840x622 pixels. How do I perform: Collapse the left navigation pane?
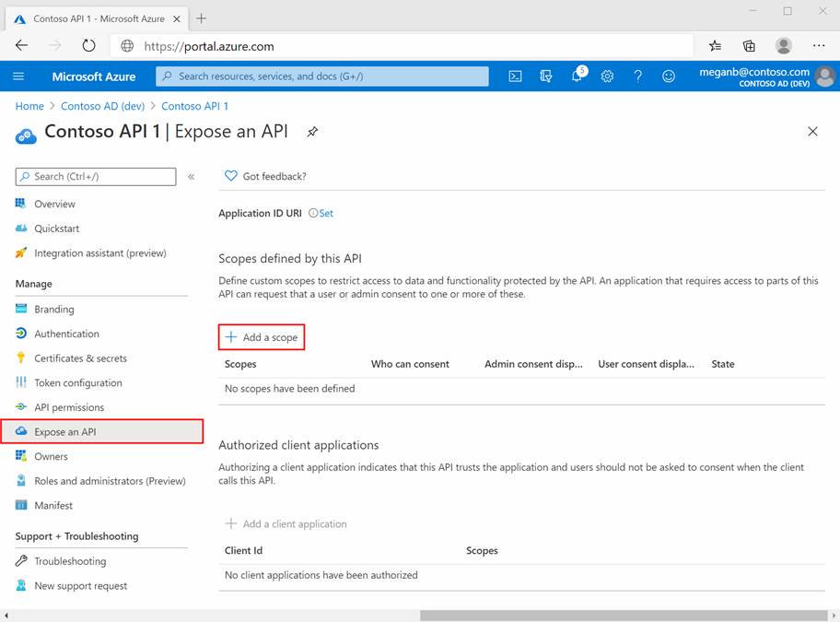click(192, 175)
